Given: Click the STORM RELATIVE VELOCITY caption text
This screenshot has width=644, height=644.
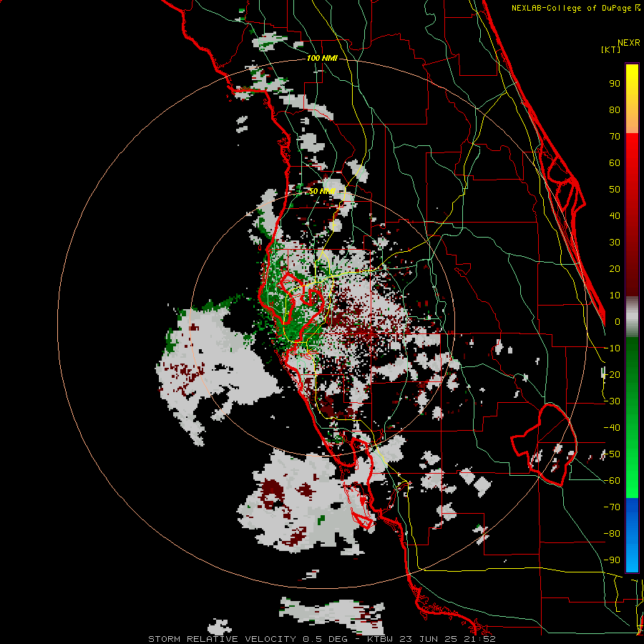Looking at the screenshot, I should click(223, 639).
